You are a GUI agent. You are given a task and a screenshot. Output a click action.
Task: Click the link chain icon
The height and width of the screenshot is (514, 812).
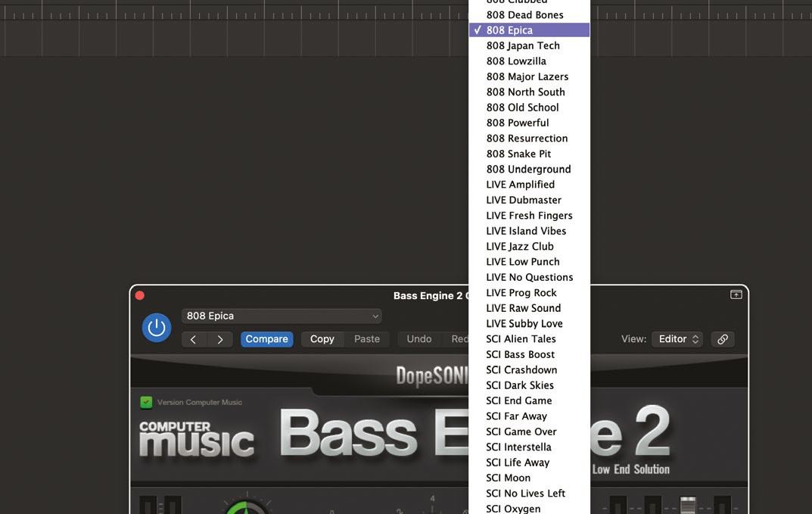coord(723,339)
